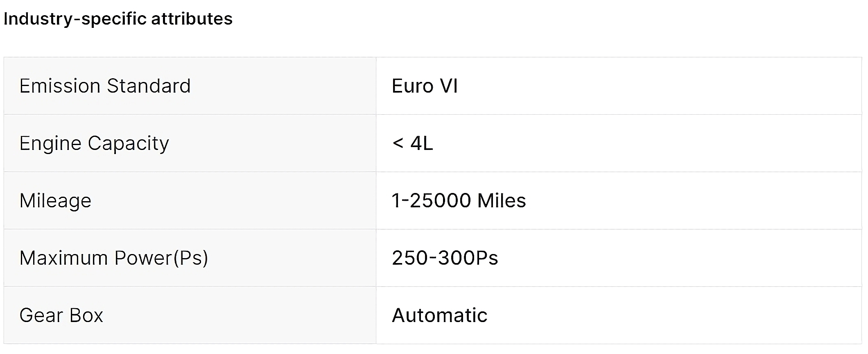Click the word Capacity in the Engine label
The image size is (868, 354).
click(128, 143)
